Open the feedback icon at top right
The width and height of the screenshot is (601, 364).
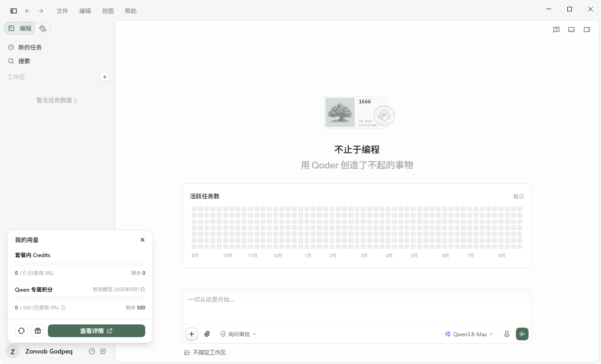click(x=556, y=30)
